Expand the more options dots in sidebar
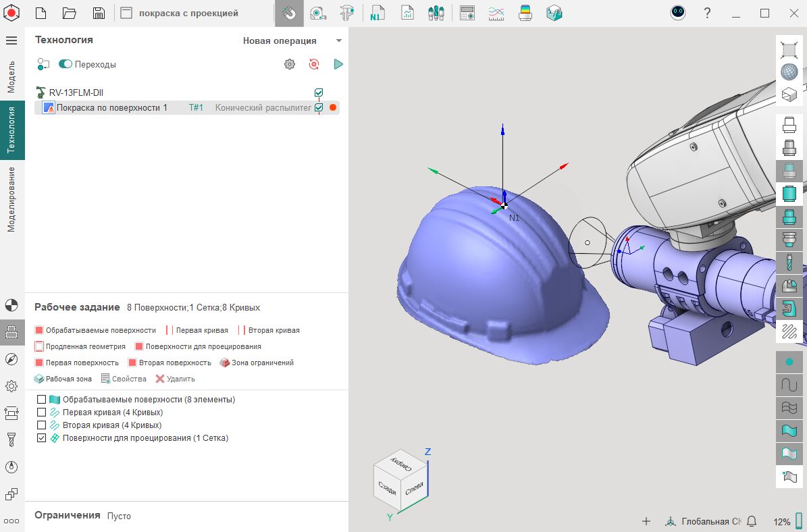807x532 pixels. pos(11,521)
